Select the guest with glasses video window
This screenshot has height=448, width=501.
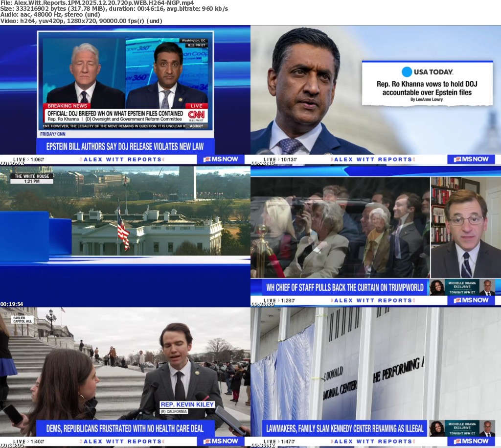point(465,228)
